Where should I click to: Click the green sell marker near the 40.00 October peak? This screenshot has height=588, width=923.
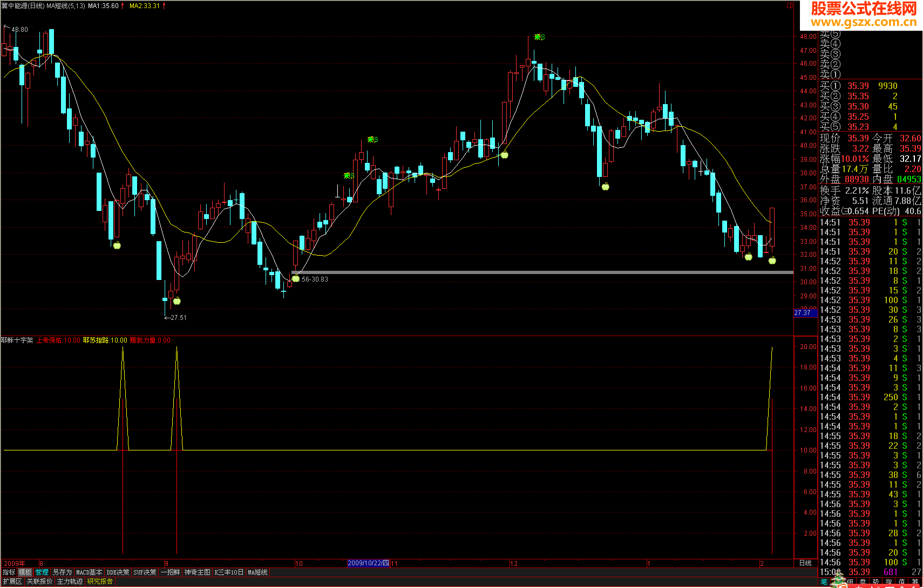372,140
